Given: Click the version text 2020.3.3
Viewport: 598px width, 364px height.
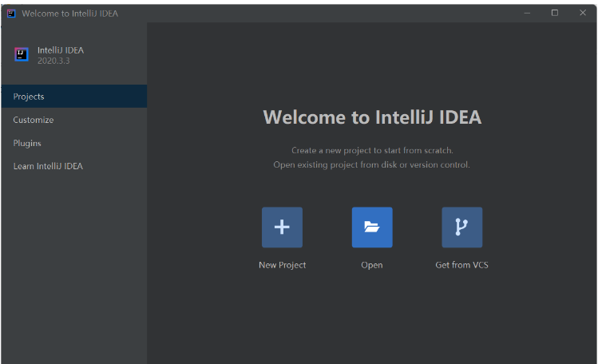Looking at the screenshot, I should (x=53, y=61).
